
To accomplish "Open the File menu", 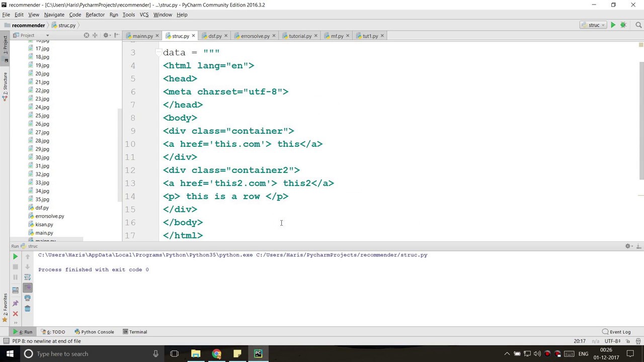I will tap(6, 15).
